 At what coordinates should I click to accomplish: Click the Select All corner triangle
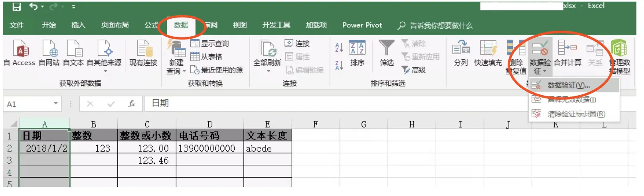coord(14,123)
